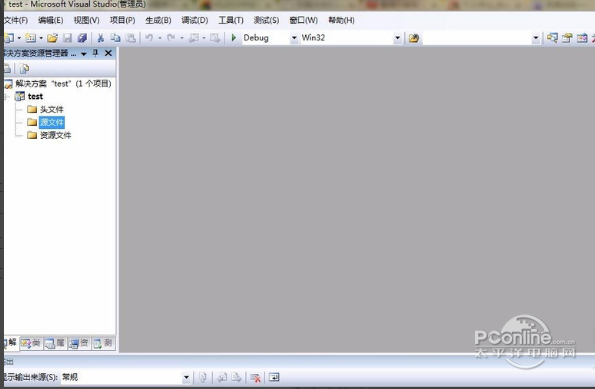Click Go to Next Message icon in Output
Viewport: 595px width, 389px height.
[236, 377]
